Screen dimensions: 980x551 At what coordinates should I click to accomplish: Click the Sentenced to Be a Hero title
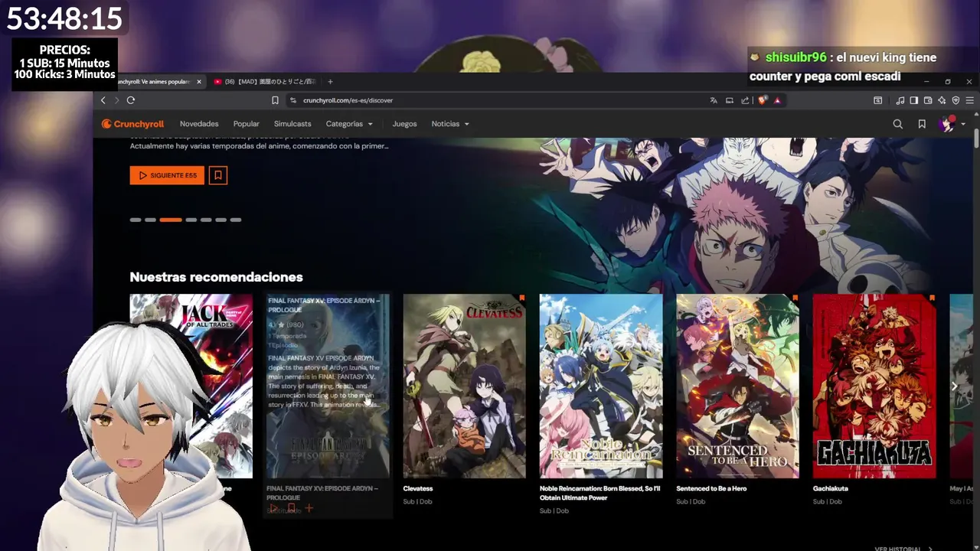[711, 488]
